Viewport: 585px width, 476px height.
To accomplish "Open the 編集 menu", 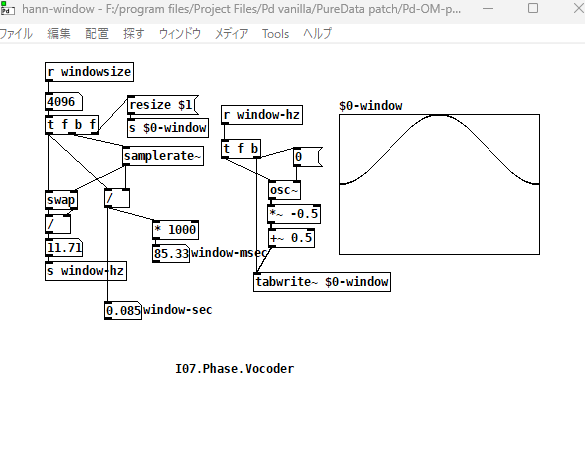I will 59,34.
